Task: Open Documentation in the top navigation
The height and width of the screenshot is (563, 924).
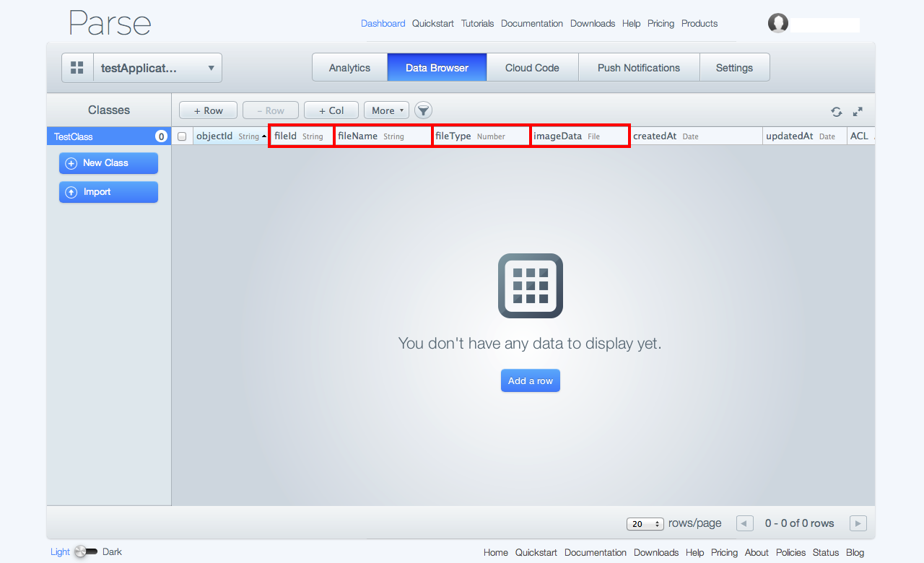Action: 532,23
